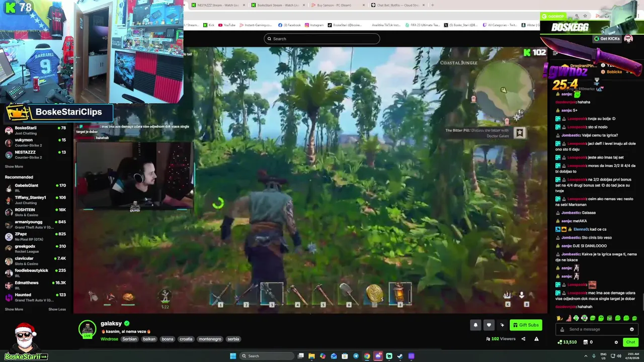Open the Kick bookmark in bookmarks bar
Image resolution: width=644 pixels, height=362 pixels.
coord(209,25)
